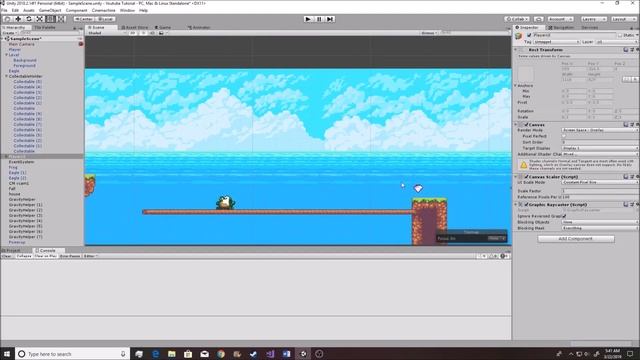Open the Collab dropdown
640x360 pixels.
pyautogui.click(x=517, y=19)
